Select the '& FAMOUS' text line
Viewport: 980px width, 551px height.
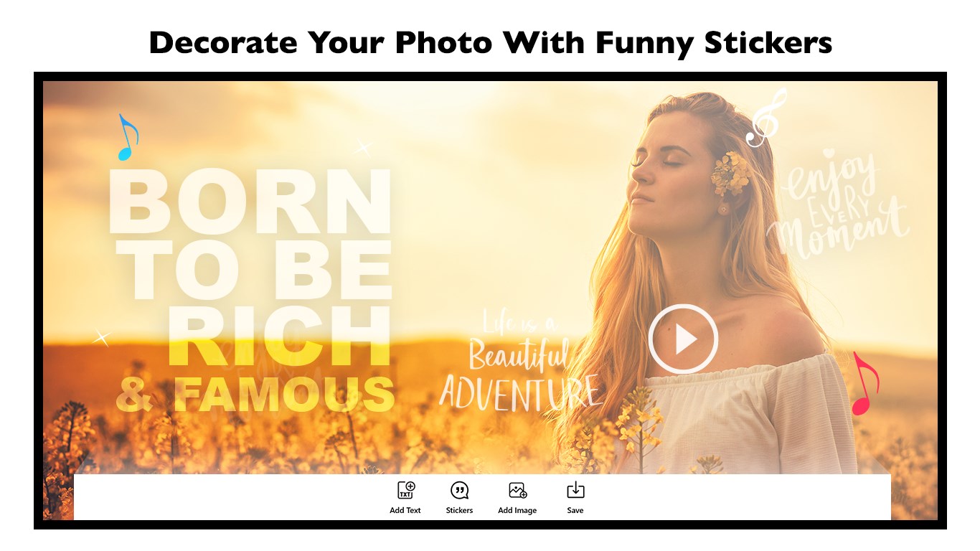click(x=255, y=393)
